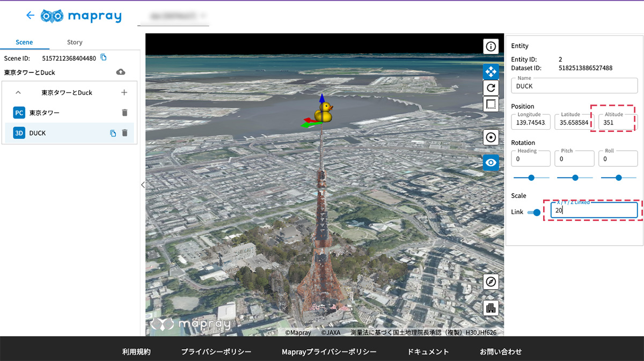Select the move/translate tool

(x=491, y=71)
